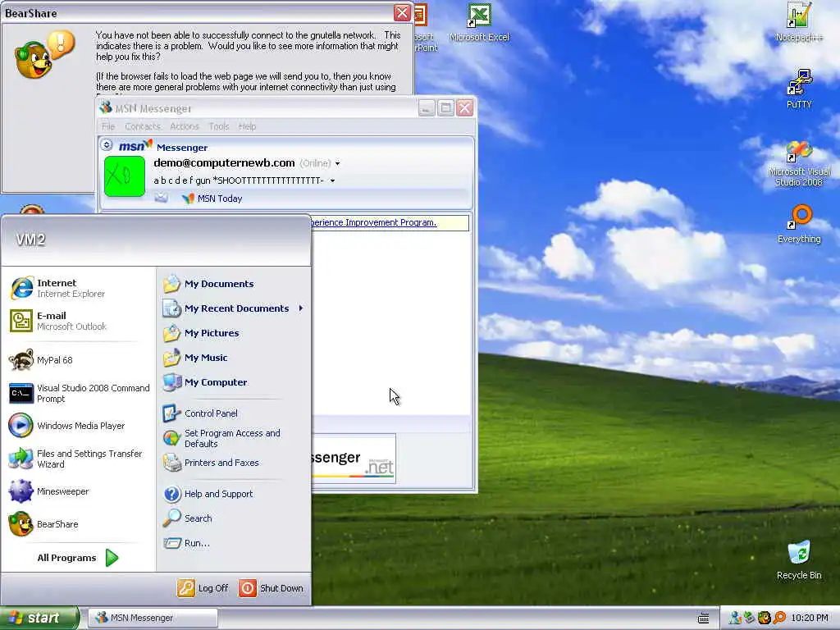
Task: Open MSN Messenger Contacts menu
Action: click(143, 126)
